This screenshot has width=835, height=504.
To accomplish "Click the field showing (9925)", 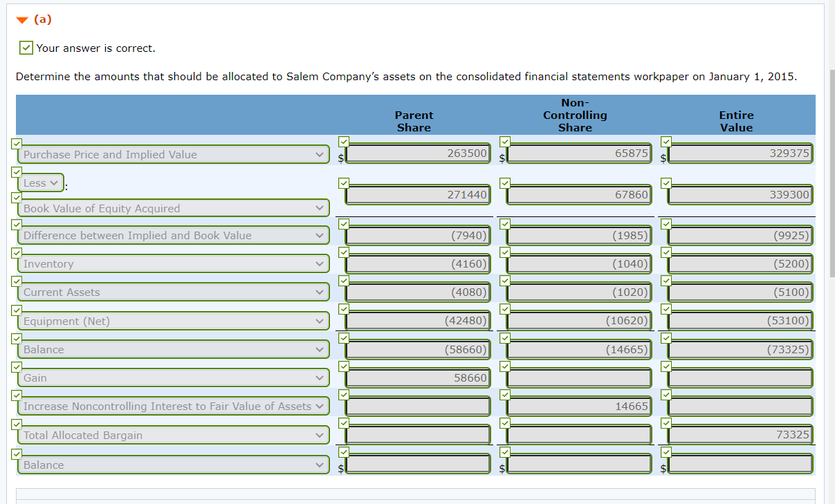I will tap(740, 235).
